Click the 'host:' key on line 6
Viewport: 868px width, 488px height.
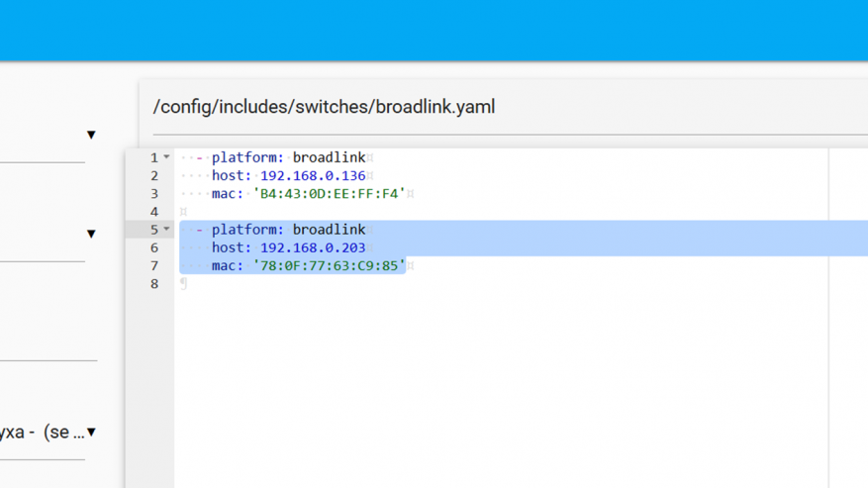pos(232,247)
